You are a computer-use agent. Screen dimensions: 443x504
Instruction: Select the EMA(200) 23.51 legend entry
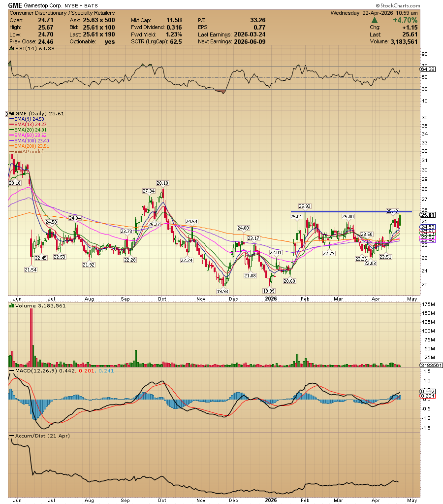coord(29,146)
